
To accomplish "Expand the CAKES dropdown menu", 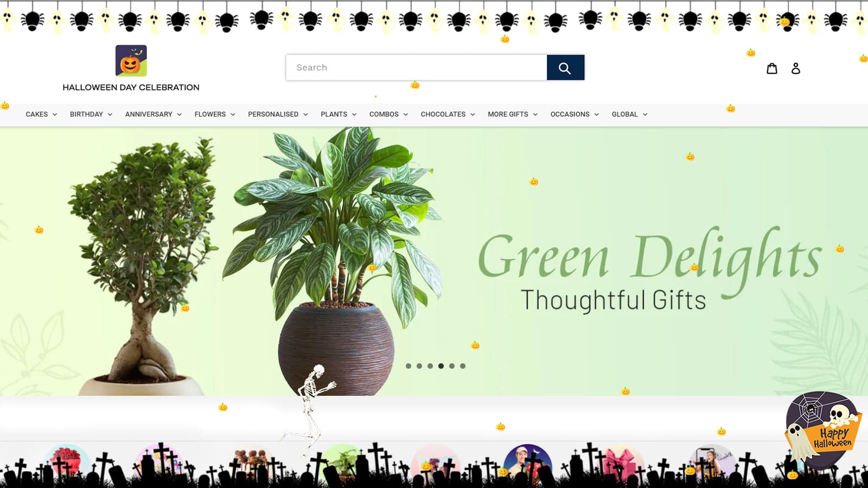I will 41,114.
